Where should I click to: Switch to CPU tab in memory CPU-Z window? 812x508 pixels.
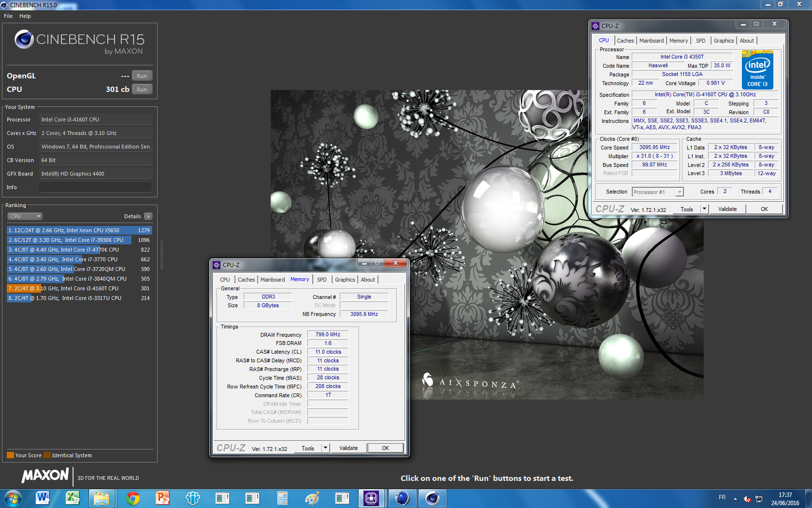225,280
